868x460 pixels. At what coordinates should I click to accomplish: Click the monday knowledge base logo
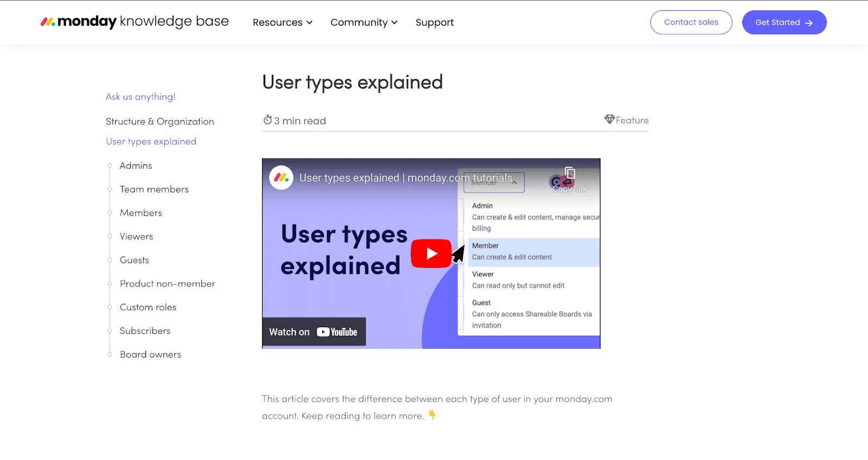pos(135,22)
